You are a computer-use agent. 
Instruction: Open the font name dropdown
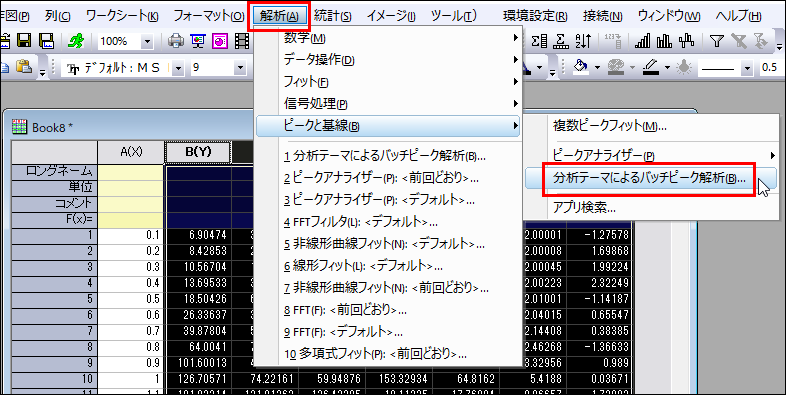179,67
